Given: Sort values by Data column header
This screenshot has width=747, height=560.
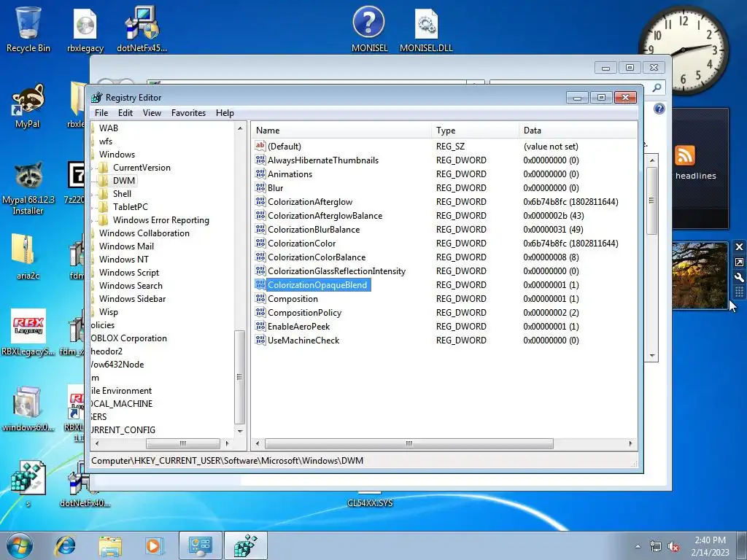Looking at the screenshot, I should 578,130.
